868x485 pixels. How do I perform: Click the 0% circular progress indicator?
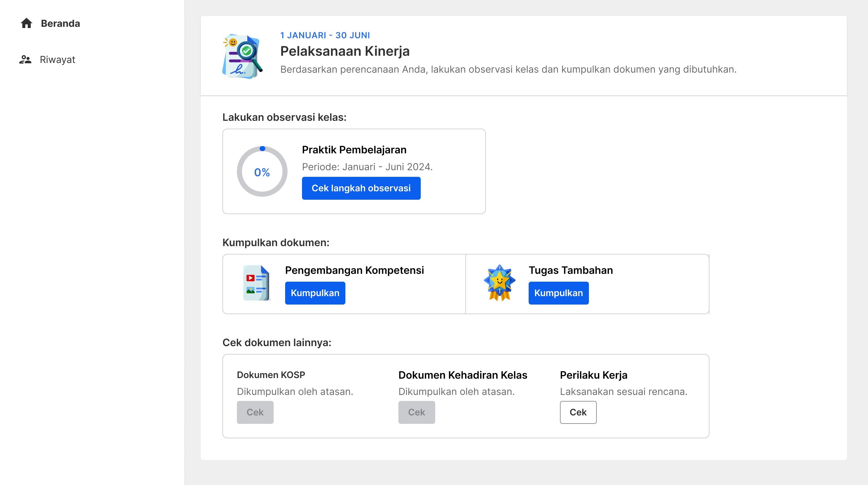click(x=262, y=171)
